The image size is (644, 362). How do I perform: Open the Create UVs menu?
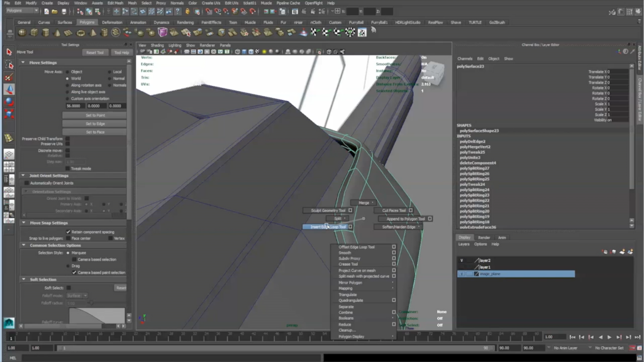click(211, 3)
